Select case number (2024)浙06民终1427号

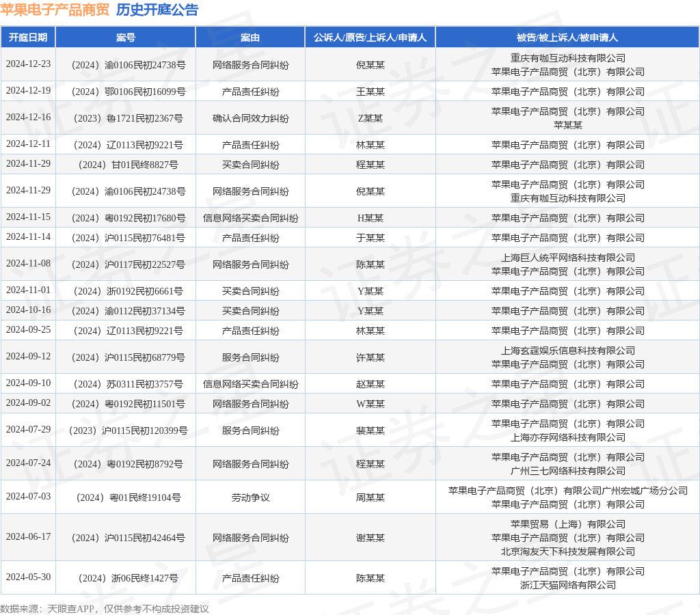coord(128,578)
